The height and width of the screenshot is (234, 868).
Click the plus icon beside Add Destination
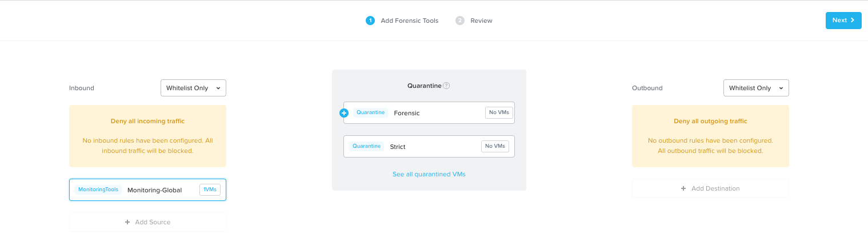(x=683, y=188)
